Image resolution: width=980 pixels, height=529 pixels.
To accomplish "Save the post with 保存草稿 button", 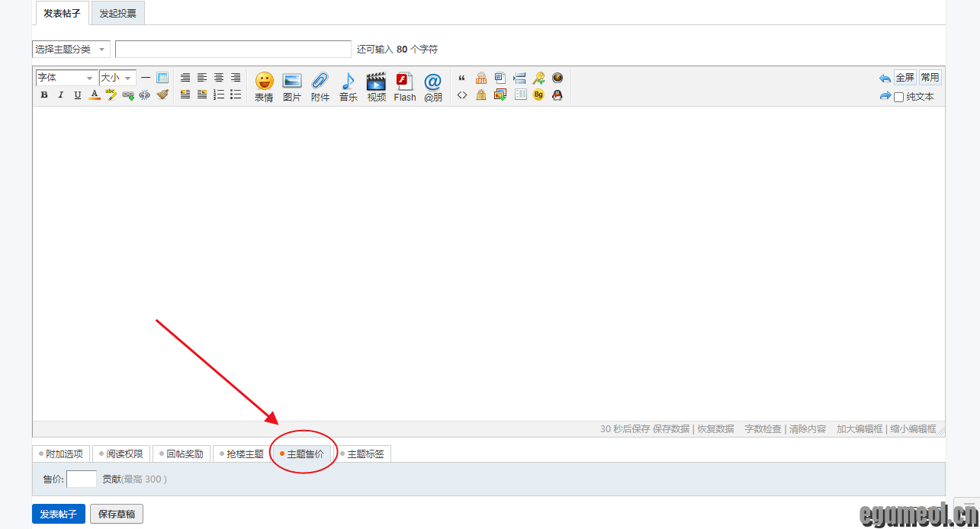I will pyautogui.click(x=117, y=515).
